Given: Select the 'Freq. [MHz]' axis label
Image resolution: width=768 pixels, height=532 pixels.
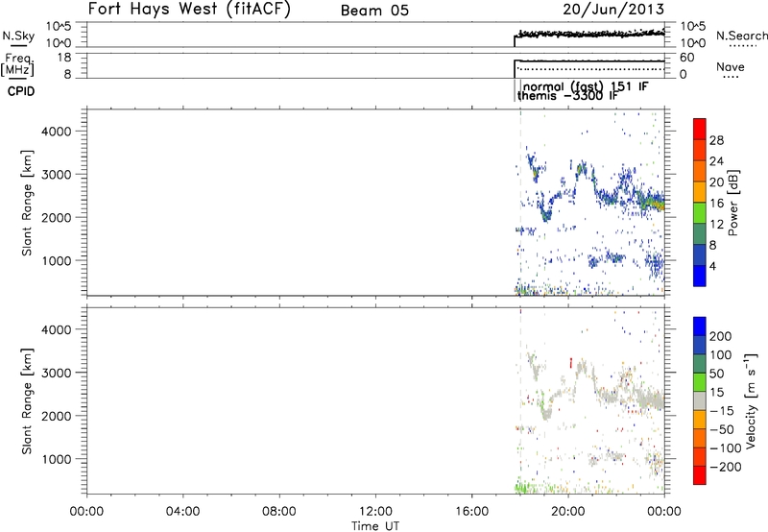Looking at the screenshot, I should [18, 65].
